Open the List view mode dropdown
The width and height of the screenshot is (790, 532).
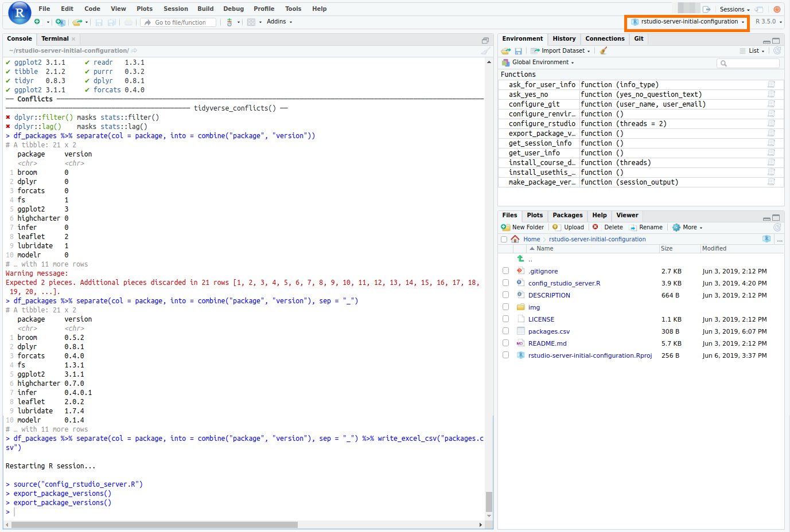(x=752, y=51)
